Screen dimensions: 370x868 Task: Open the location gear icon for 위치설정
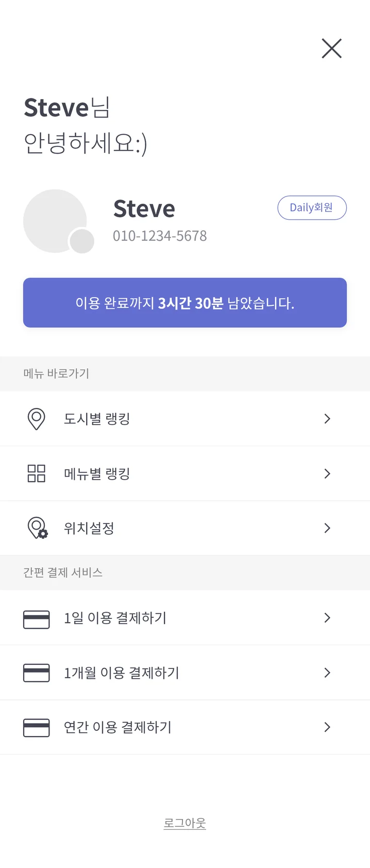[36, 528]
